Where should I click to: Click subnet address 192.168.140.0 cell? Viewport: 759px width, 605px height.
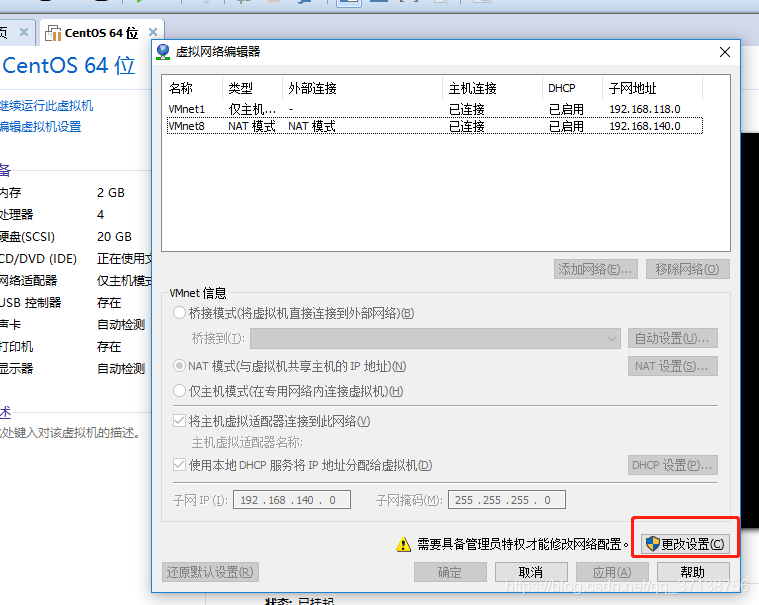click(x=645, y=126)
